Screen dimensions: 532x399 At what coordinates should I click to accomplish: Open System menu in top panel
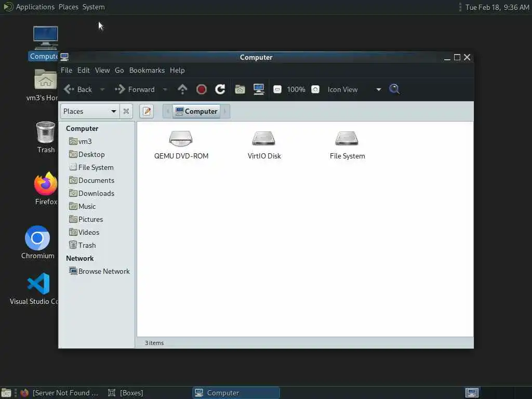click(94, 7)
